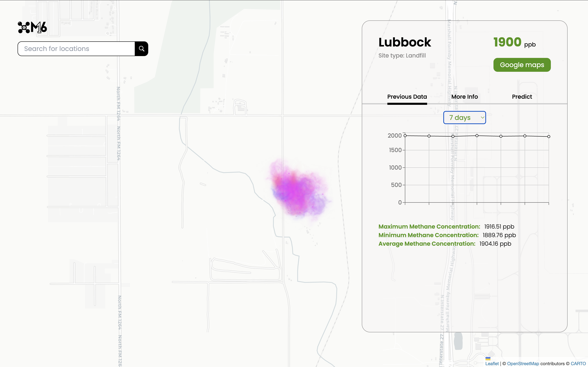Open the 7 days time range dropdown
Viewport: 588px width, 367px height.
coord(464,117)
